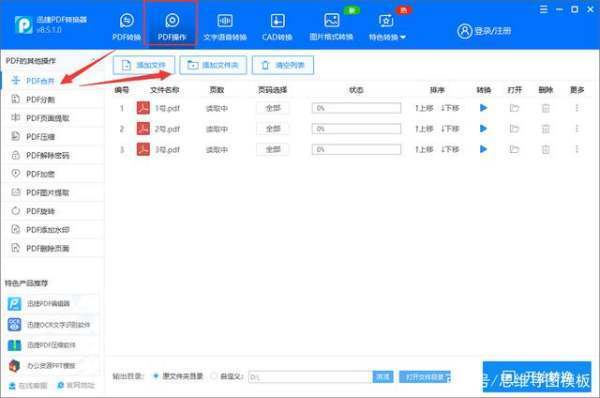Select the PDF操作 tab
This screenshot has height=398, width=600.
click(x=172, y=27)
